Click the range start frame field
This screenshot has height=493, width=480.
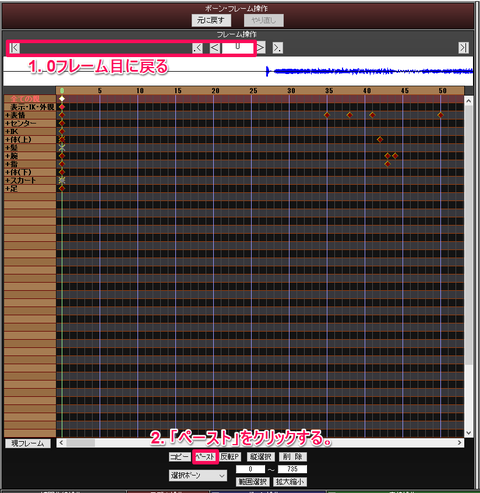coord(250,469)
